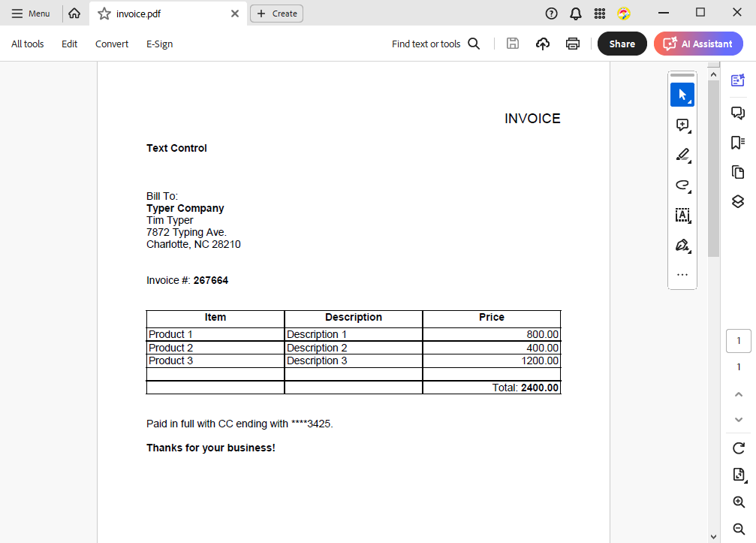Click the vertical scrollbar thumb
The width and height of the screenshot is (756, 543).
pyautogui.click(x=713, y=169)
